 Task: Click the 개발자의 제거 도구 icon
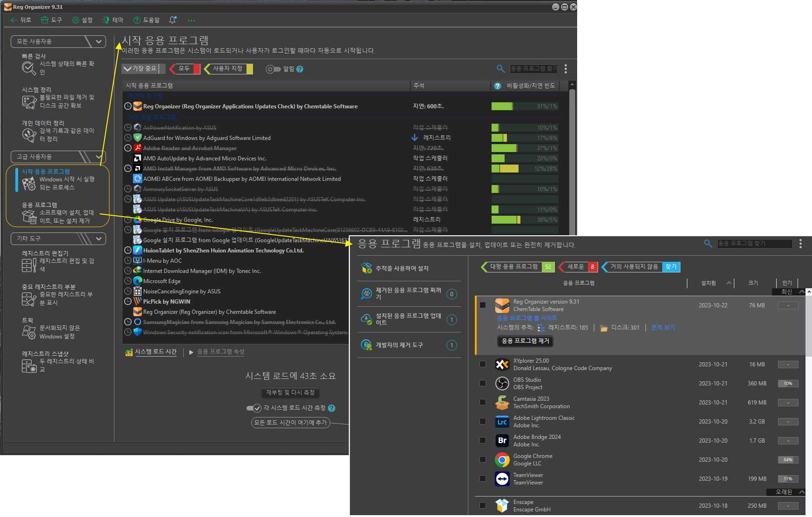[x=366, y=345]
